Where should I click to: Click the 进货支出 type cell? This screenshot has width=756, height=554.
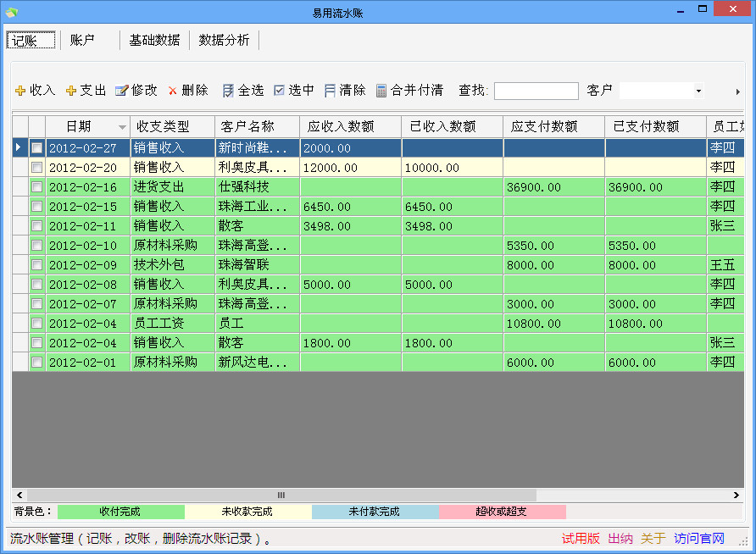pos(173,187)
